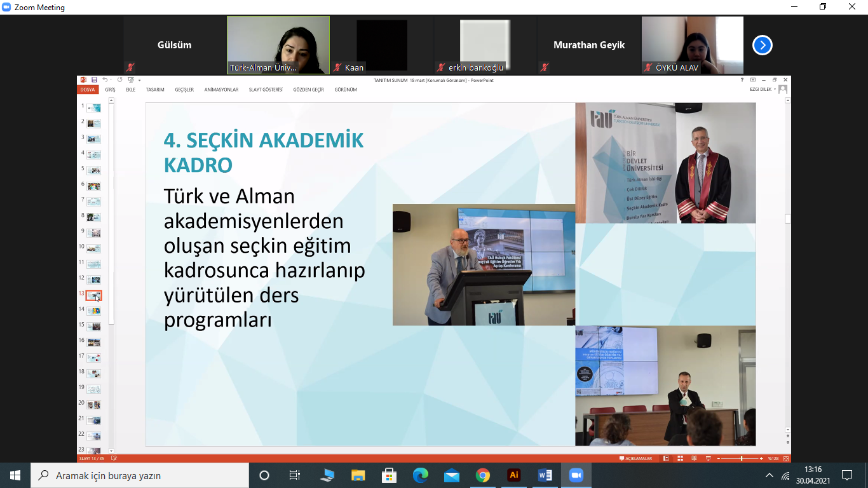Click the Wi-Fi network icon in the system tray

point(786,475)
